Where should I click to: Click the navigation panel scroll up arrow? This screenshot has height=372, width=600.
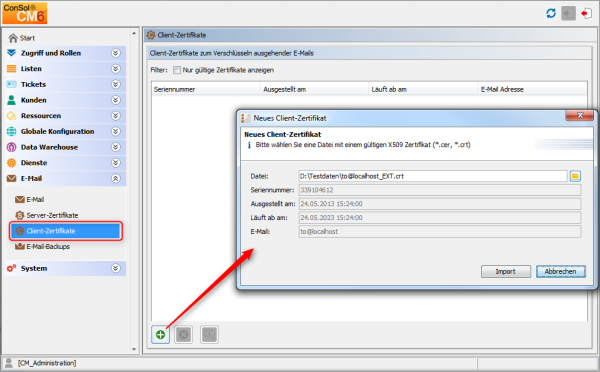(134, 34)
